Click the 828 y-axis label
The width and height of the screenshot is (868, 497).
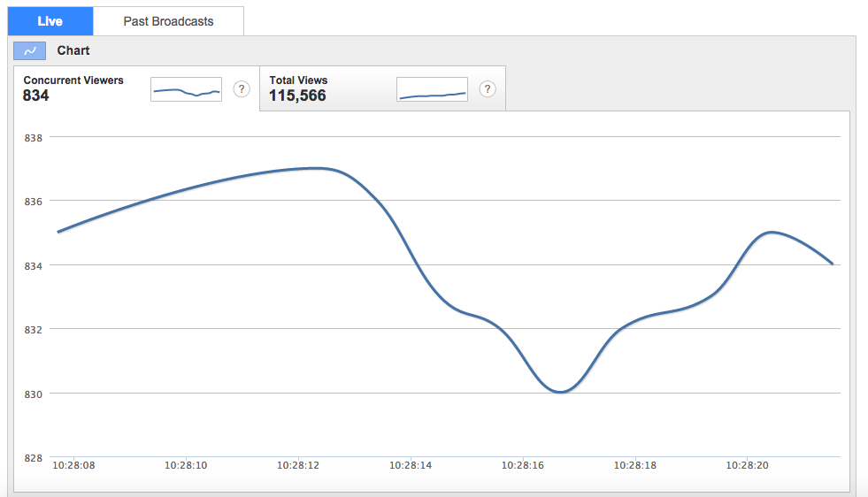click(34, 458)
